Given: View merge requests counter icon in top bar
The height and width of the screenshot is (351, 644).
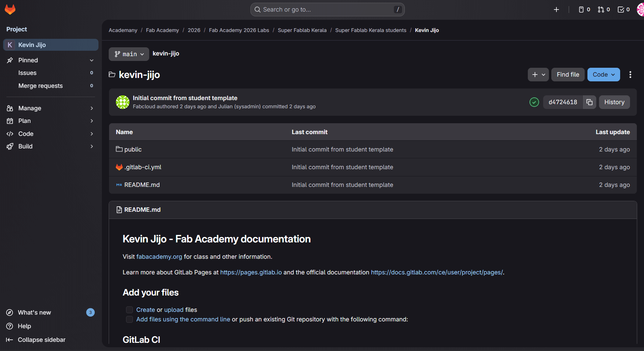Looking at the screenshot, I should (601, 9).
